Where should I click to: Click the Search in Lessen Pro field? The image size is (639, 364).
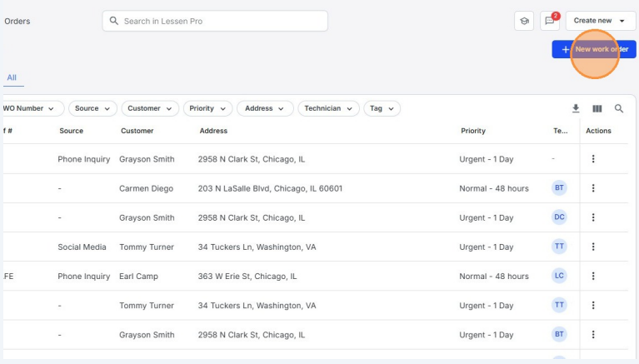(x=215, y=21)
